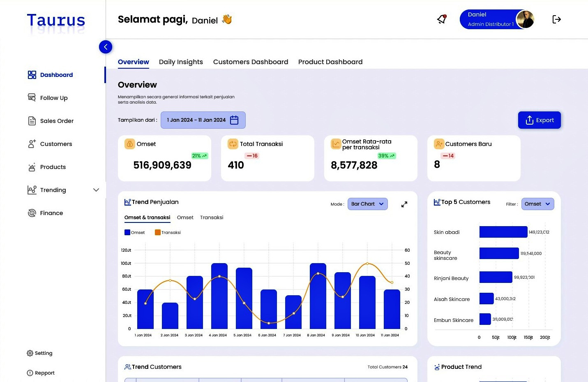
Task: Toggle the Omset legend in Trend Penjualan
Action: click(x=134, y=232)
